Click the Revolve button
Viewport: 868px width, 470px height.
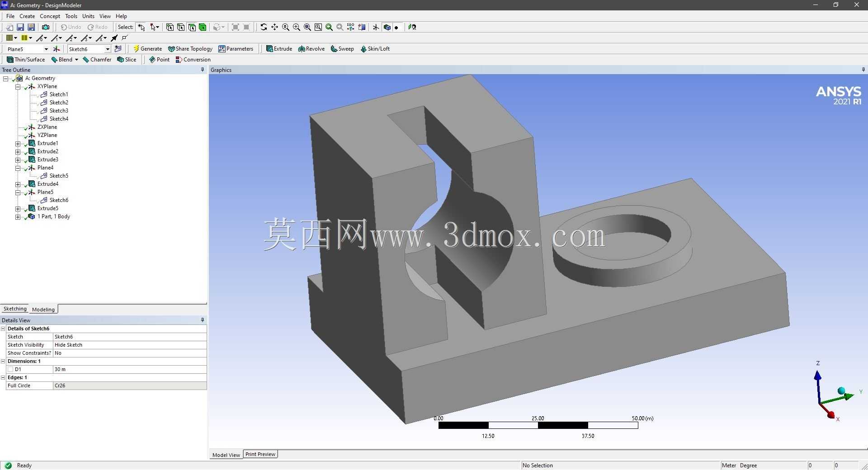point(311,49)
